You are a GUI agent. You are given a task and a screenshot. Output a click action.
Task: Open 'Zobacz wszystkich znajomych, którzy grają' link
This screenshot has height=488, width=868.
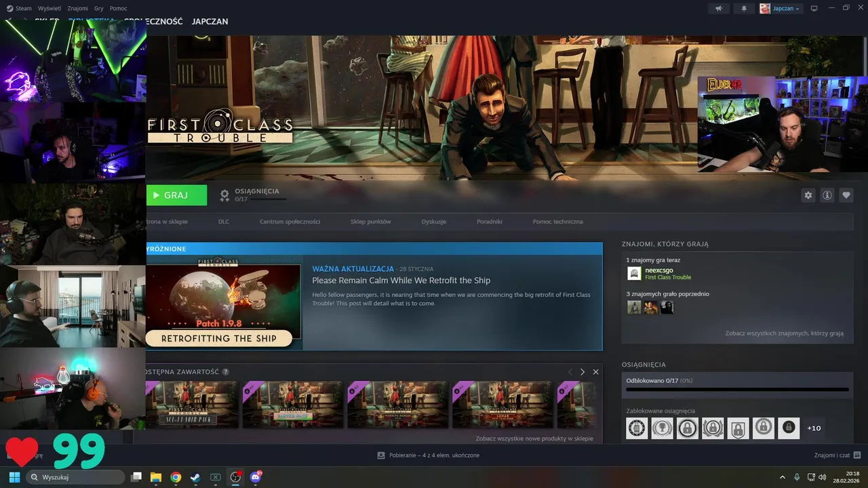tap(784, 333)
